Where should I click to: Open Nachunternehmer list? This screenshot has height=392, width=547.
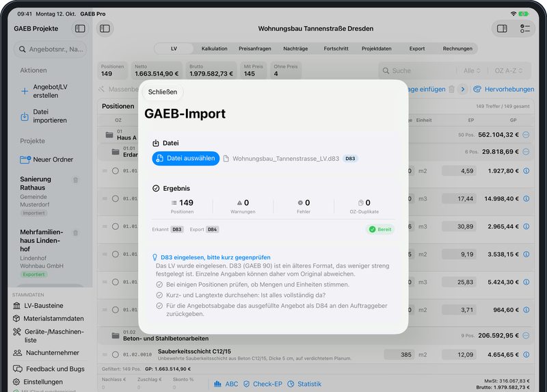(46, 353)
